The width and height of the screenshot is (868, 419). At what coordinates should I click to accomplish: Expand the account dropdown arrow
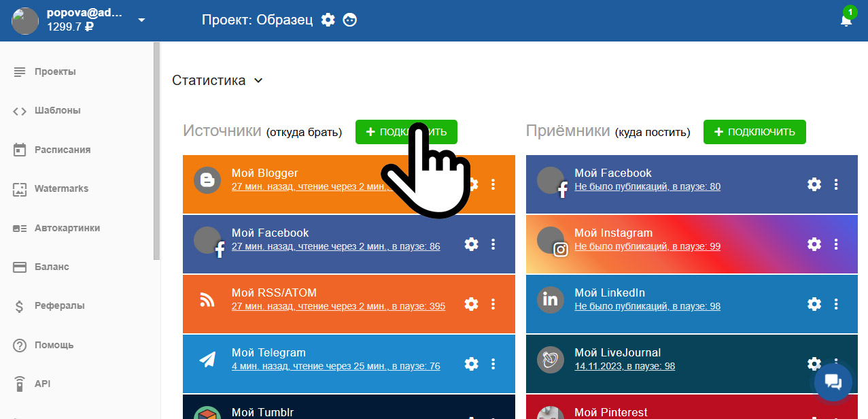click(x=141, y=20)
